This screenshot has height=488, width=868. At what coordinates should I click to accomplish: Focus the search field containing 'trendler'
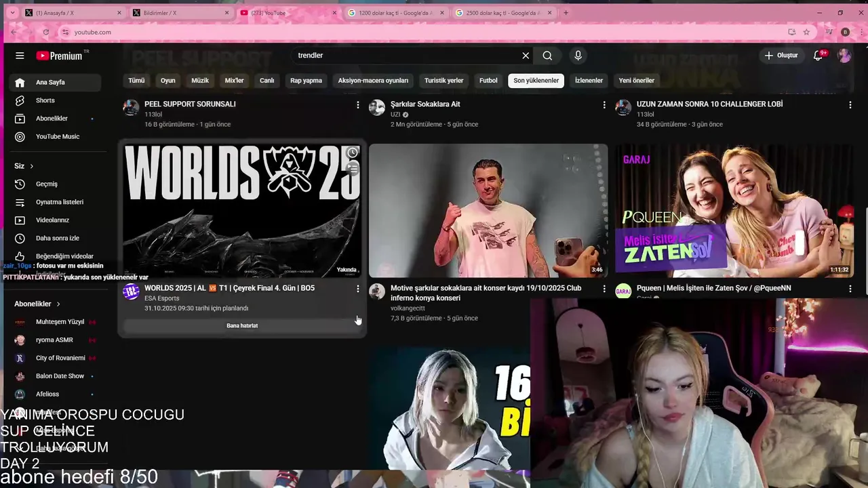407,56
